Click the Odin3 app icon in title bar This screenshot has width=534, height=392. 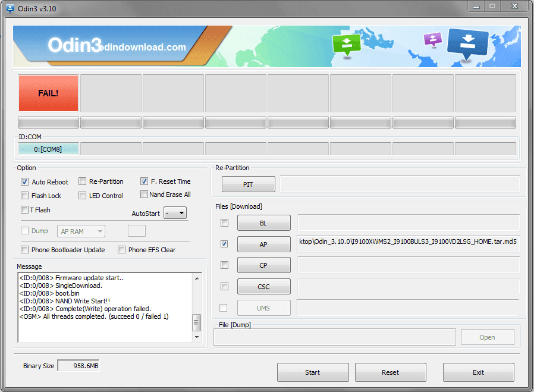click(10, 8)
